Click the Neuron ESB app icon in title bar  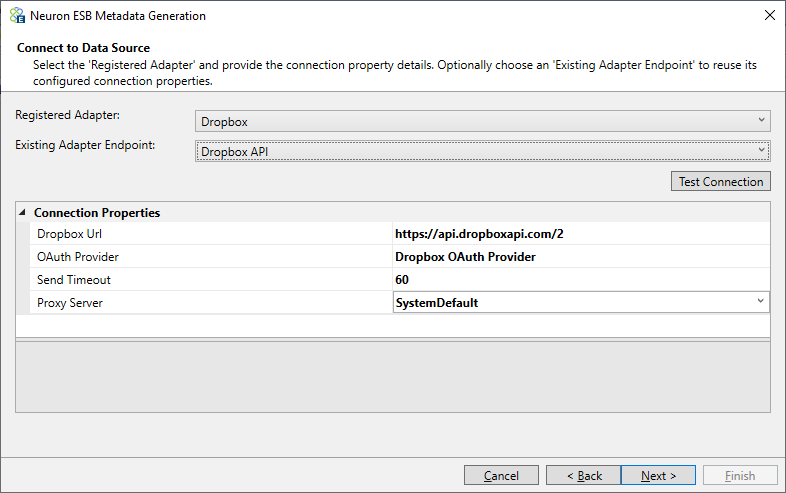[17, 16]
